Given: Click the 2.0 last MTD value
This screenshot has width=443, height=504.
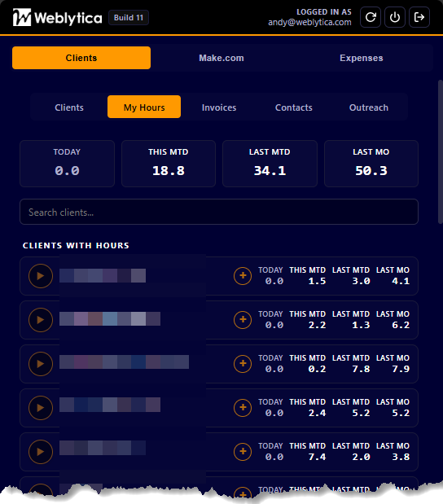Looking at the screenshot, I should click(x=361, y=457).
